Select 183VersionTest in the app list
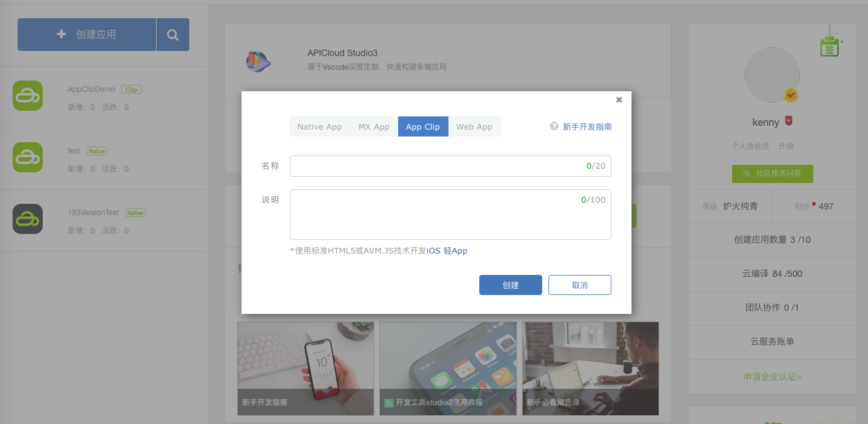 [104, 221]
